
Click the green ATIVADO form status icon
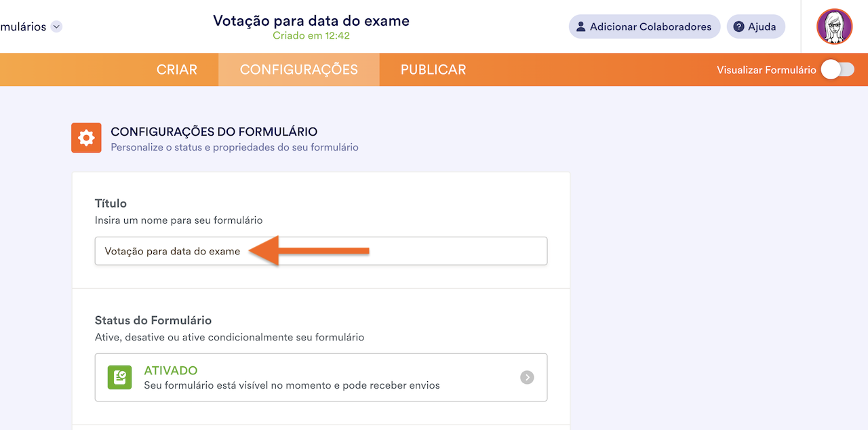(x=119, y=377)
